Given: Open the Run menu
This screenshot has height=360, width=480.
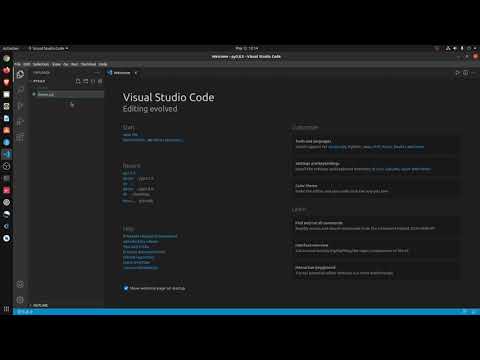Looking at the screenshot, I should tap(74, 64).
